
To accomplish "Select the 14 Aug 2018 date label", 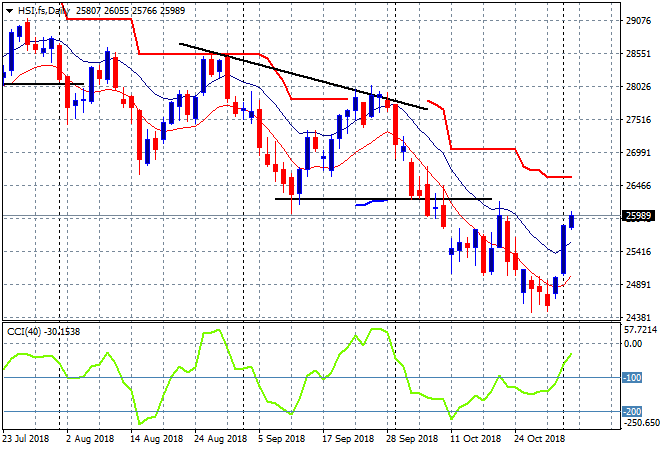I will (x=157, y=439).
